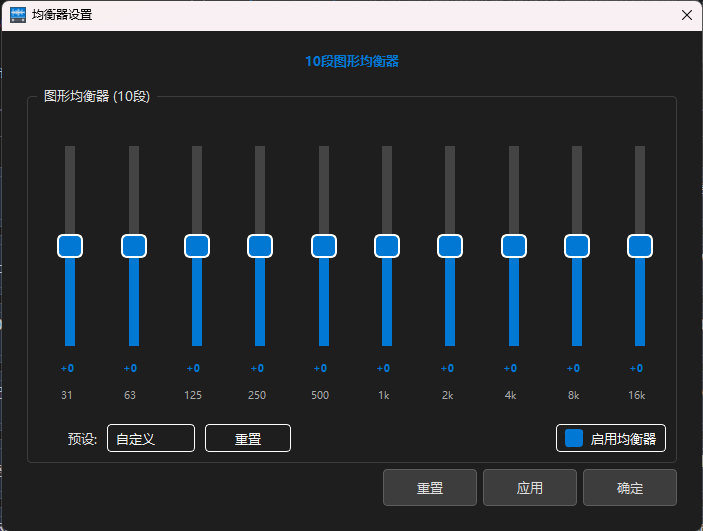Toggle the 启用均衡器 checkbox
The height and width of the screenshot is (531, 703).
coord(574,438)
